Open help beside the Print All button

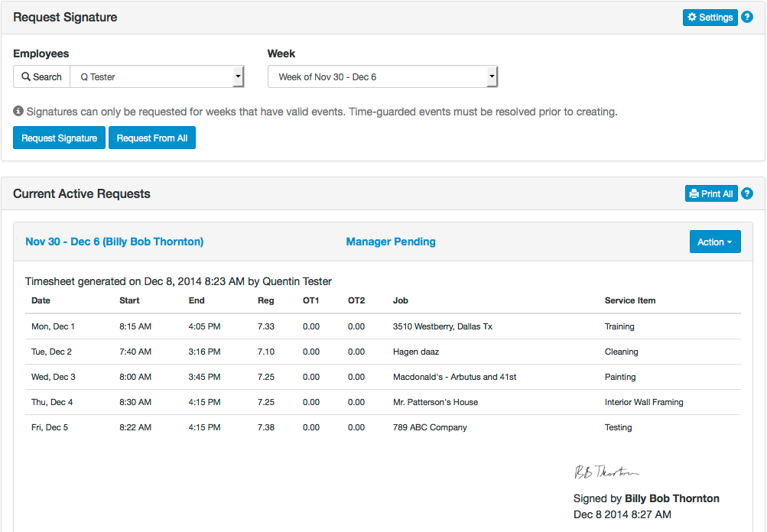[746, 193]
